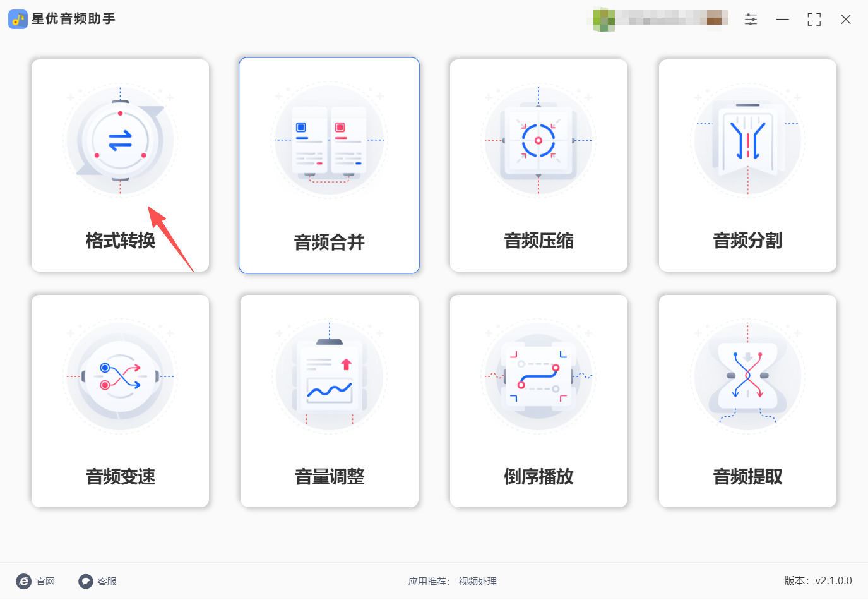Open the 视频处理 recommended app link
The image size is (868, 600).
pyautogui.click(x=478, y=582)
